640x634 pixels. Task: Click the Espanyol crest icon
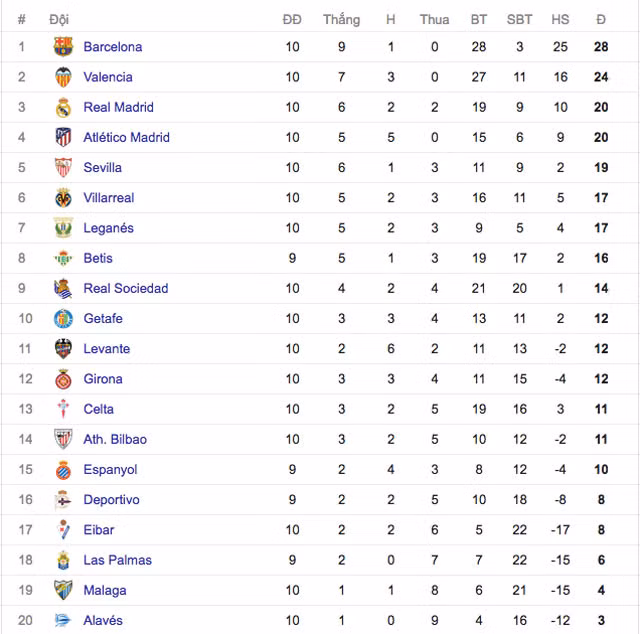tap(63, 469)
